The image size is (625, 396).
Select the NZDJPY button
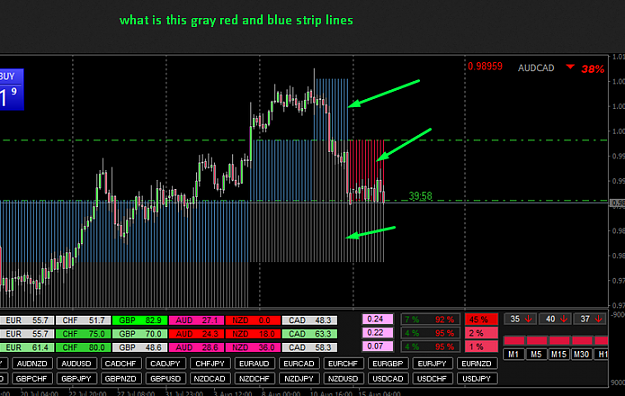[299, 378]
